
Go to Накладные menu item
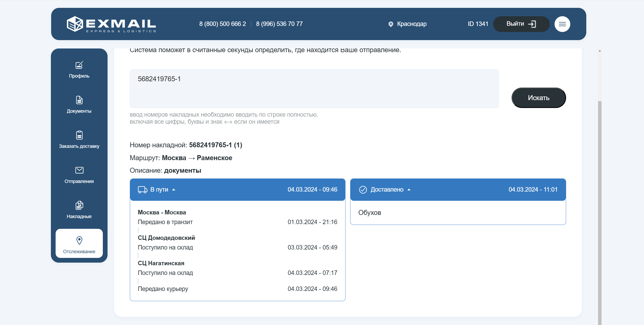coord(79,216)
